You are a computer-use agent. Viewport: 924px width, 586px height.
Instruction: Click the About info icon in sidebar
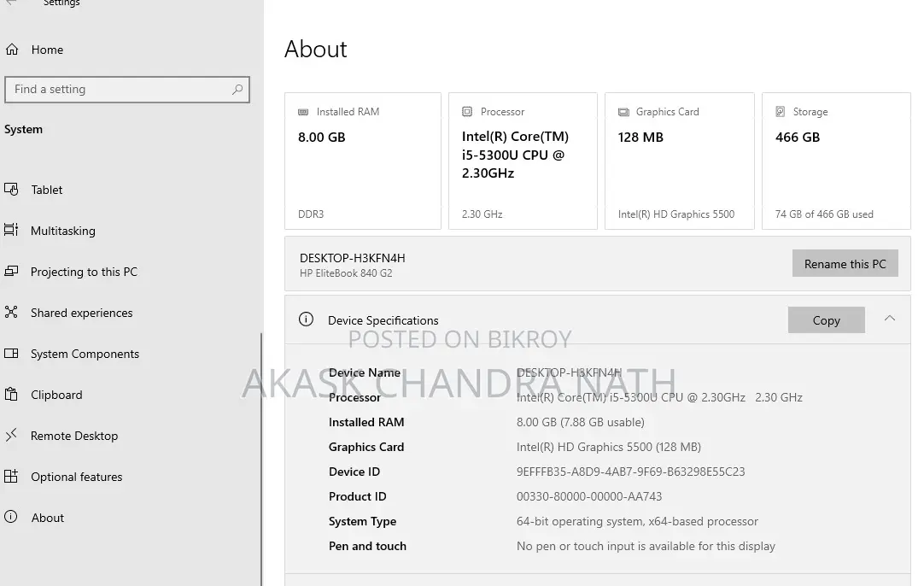(11, 517)
